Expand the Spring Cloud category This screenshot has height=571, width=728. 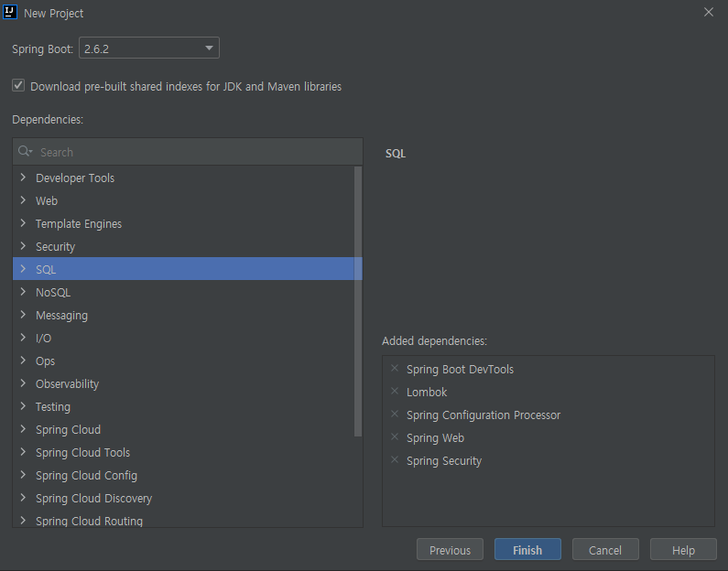(x=23, y=429)
